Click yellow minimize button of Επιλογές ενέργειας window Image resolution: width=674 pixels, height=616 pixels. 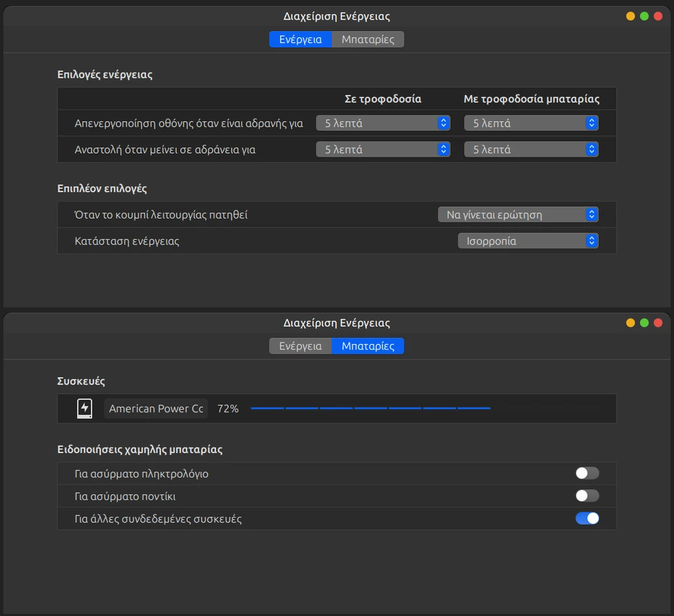[630, 16]
